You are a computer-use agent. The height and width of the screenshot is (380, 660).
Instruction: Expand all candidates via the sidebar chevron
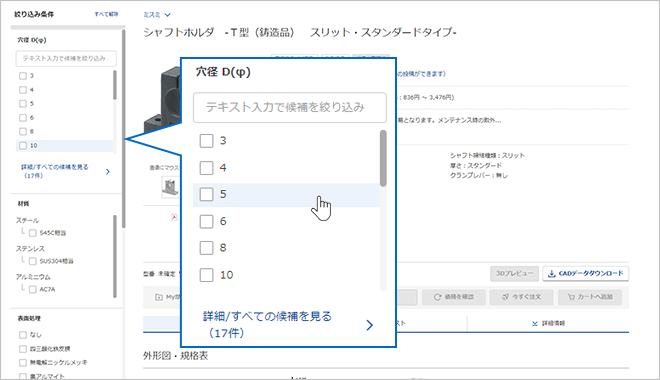point(108,172)
